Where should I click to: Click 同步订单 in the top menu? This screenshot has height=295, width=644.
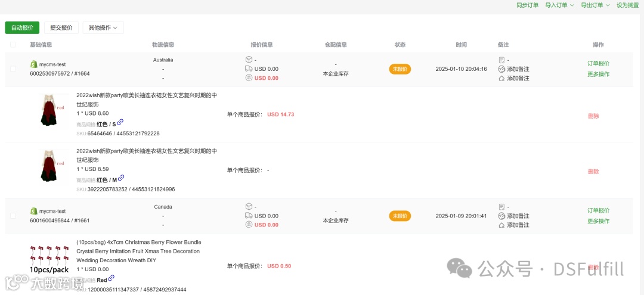pos(527,5)
